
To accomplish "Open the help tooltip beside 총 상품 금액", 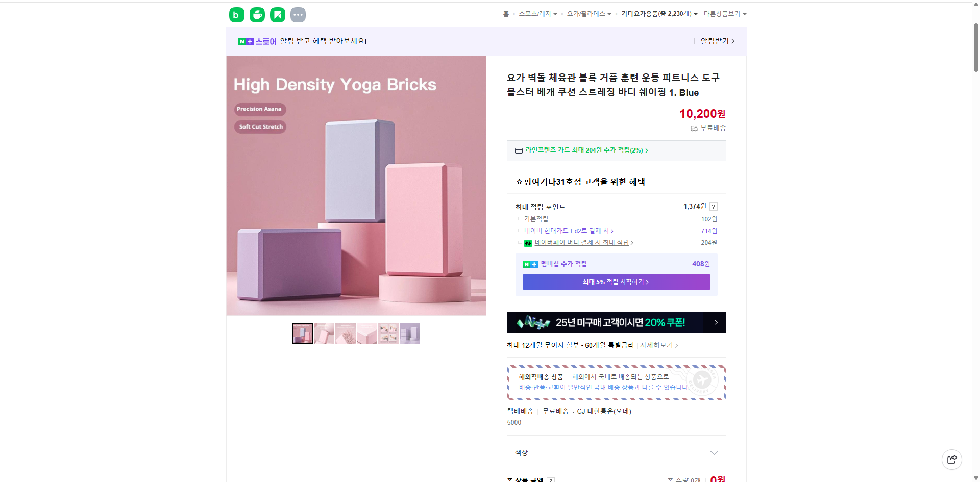I will coord(550,480).
